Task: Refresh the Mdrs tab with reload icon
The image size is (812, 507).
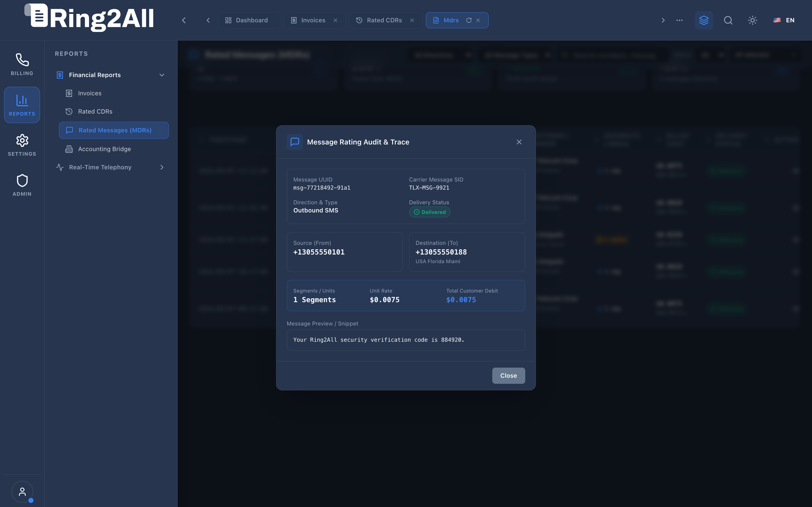Action: pos(469,21)
